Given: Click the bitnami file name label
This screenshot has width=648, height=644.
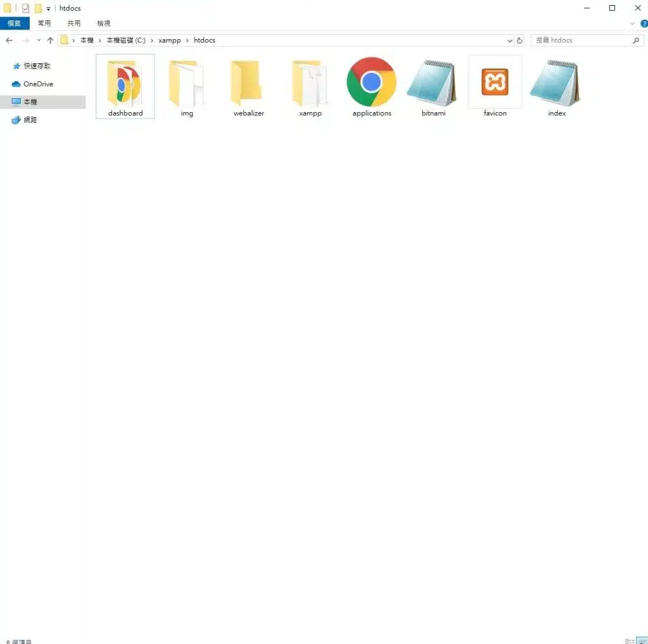Looking at the screenshot, I should coord(433,113).
